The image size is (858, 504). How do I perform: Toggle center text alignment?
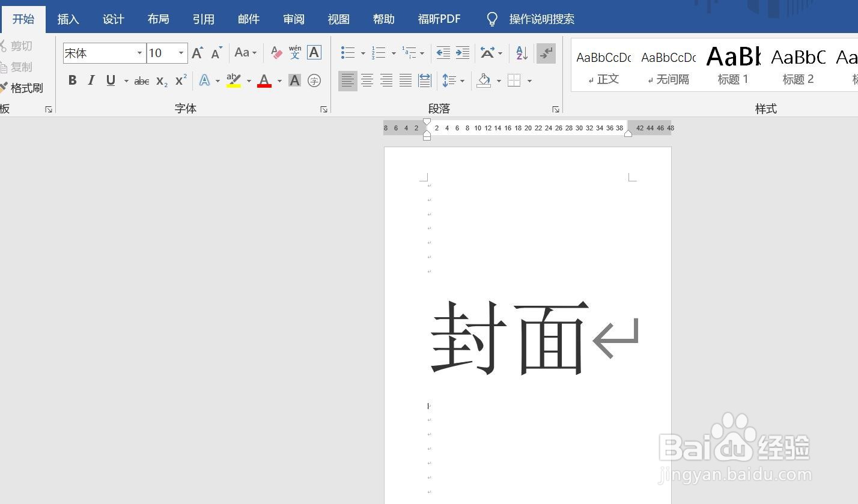[x=367, y=80]
